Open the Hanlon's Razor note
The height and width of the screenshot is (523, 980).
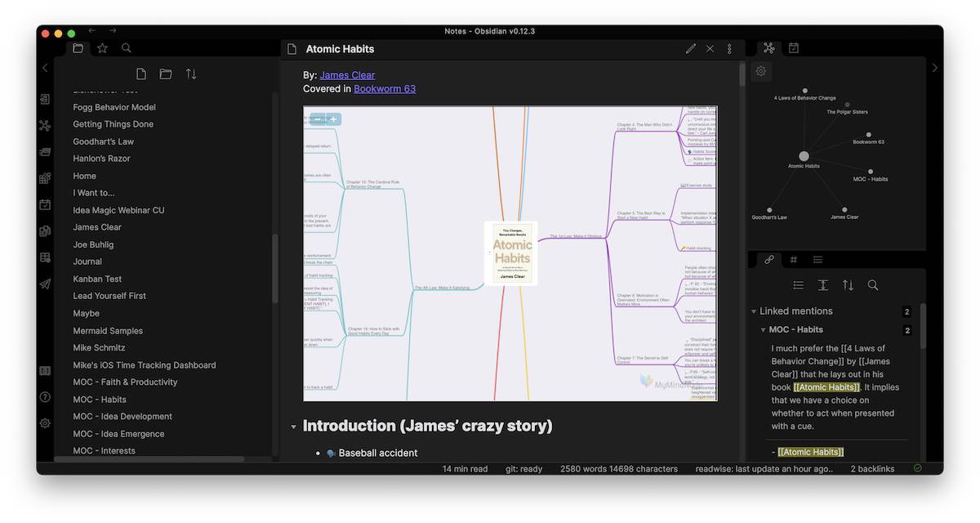tap(101, 159)
